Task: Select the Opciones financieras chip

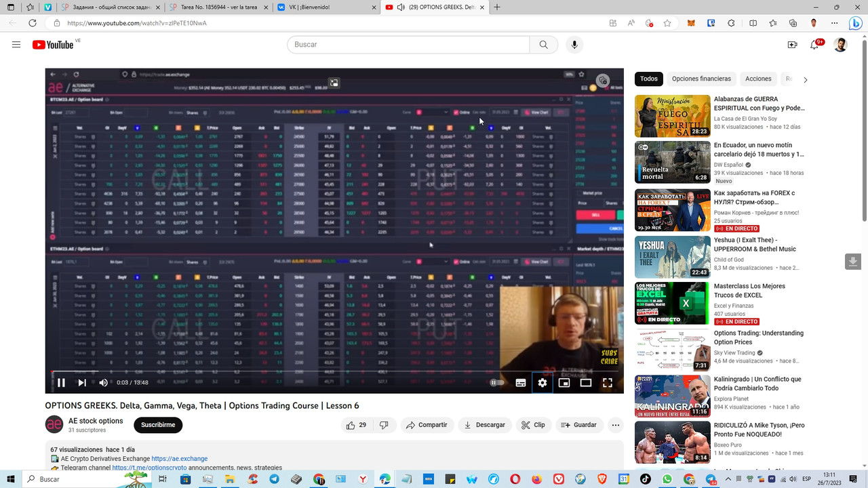Action: [x=701, y=79]
